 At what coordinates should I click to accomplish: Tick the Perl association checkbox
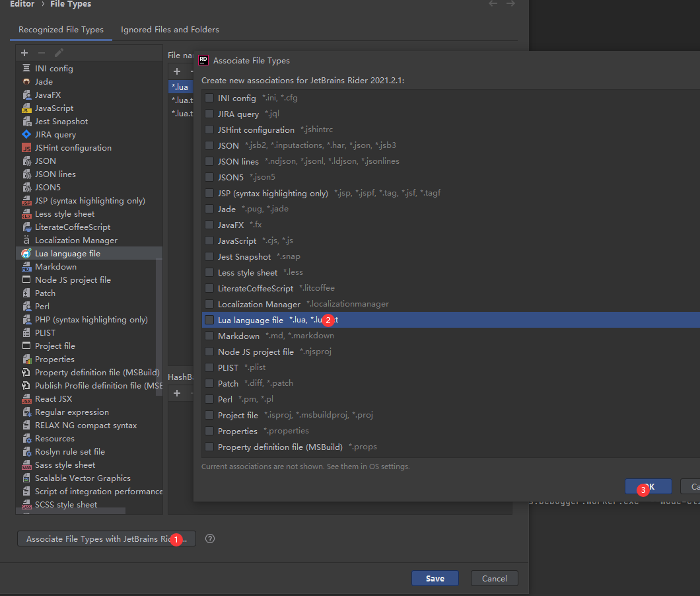click(x=209, y=399)
